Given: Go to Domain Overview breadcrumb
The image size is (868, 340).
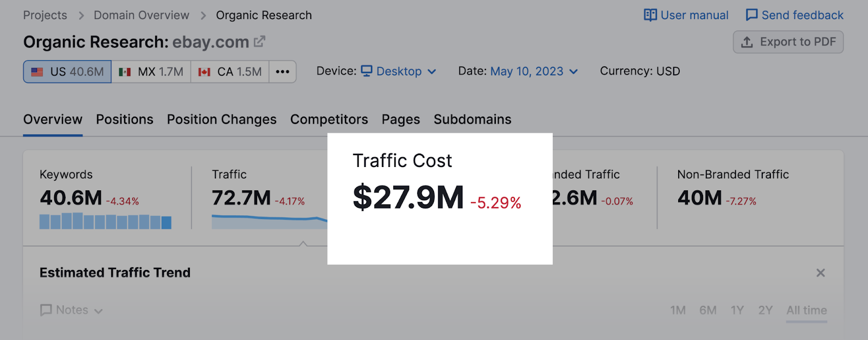Looking at the screenshot, I should 142,15.
